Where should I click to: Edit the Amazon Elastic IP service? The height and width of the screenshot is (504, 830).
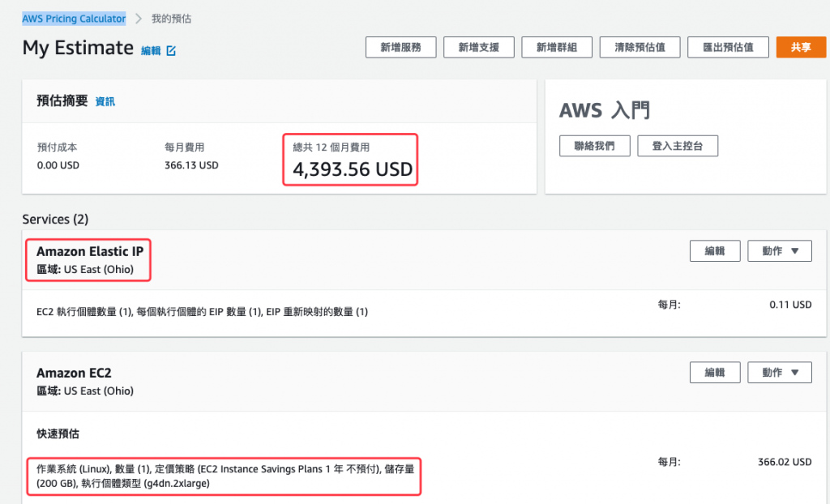pyautogui.click(x=715, y=251)
